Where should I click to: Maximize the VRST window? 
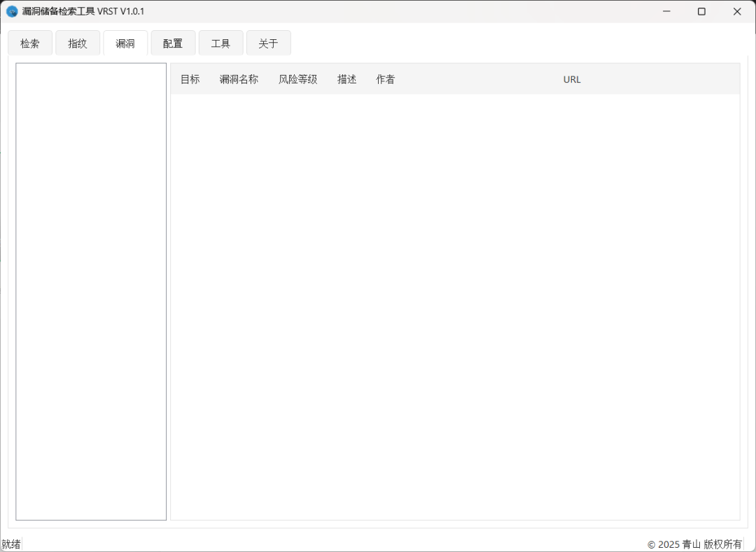[702, 11]
